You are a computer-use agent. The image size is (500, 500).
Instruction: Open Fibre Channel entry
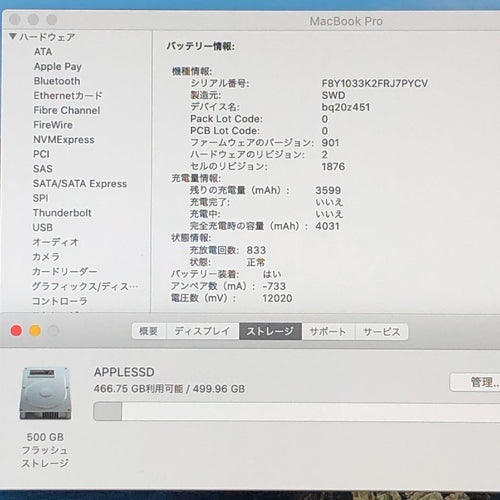(67, 110)
